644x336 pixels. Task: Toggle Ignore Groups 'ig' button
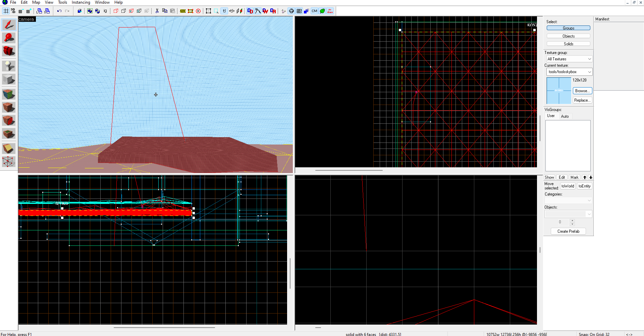pos(105,11)
